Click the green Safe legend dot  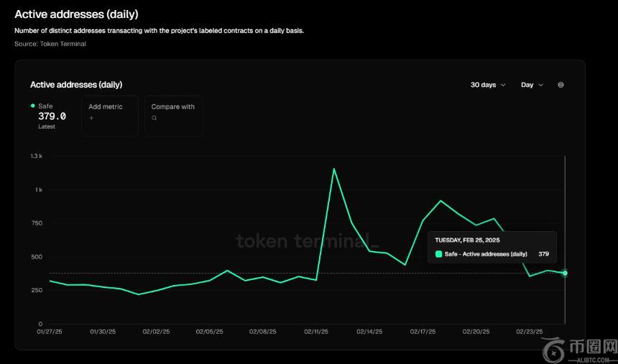33,106
